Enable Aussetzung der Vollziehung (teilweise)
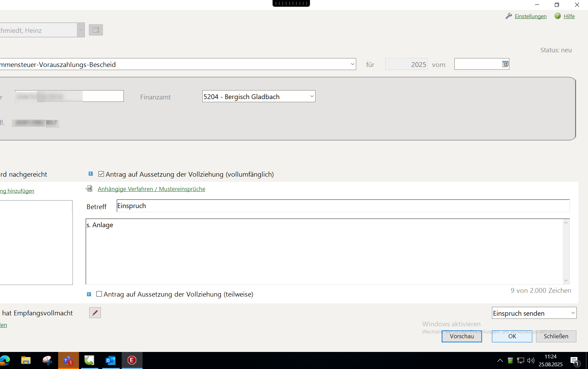The width and height of the screenshot is (588, 369). [x=99, y=294]
